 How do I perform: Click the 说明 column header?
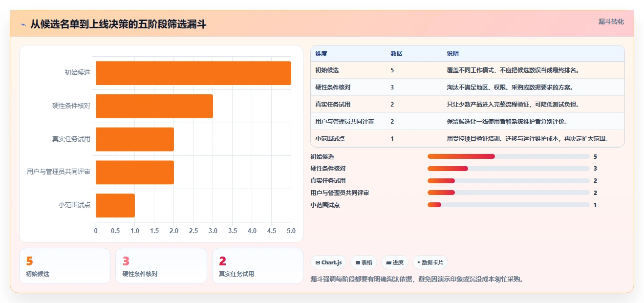[x=453, y=53]
